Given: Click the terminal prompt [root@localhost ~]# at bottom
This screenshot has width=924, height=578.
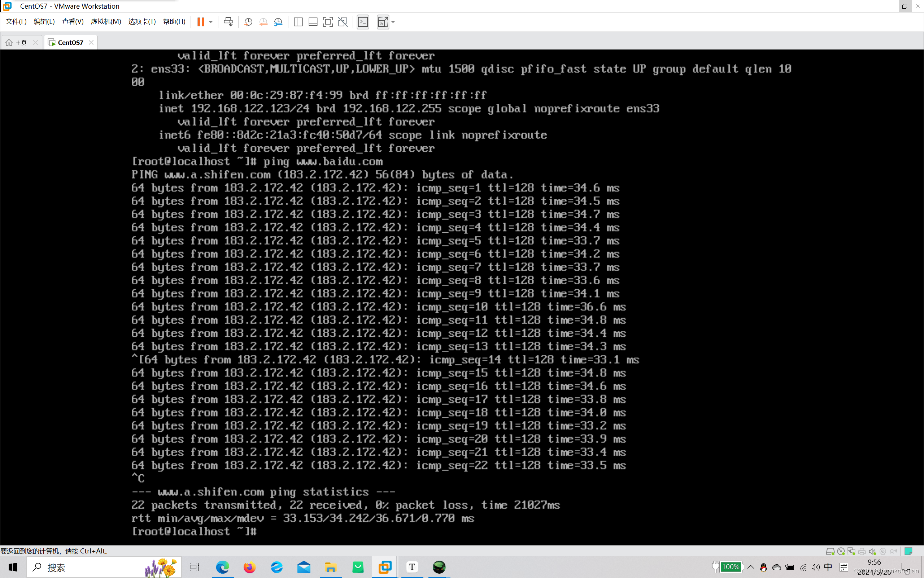Looking at the screenshot, I should click(x=194, y=532).
